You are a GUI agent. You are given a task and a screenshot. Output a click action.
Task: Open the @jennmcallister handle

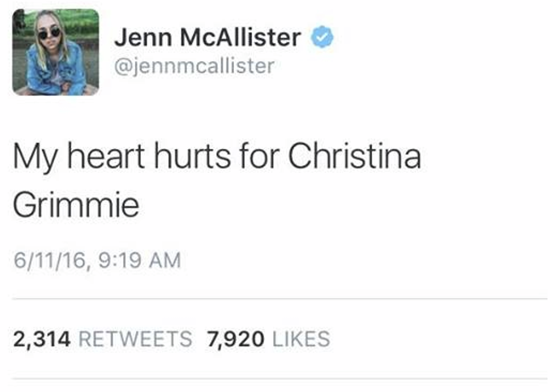tap(194, 66)
